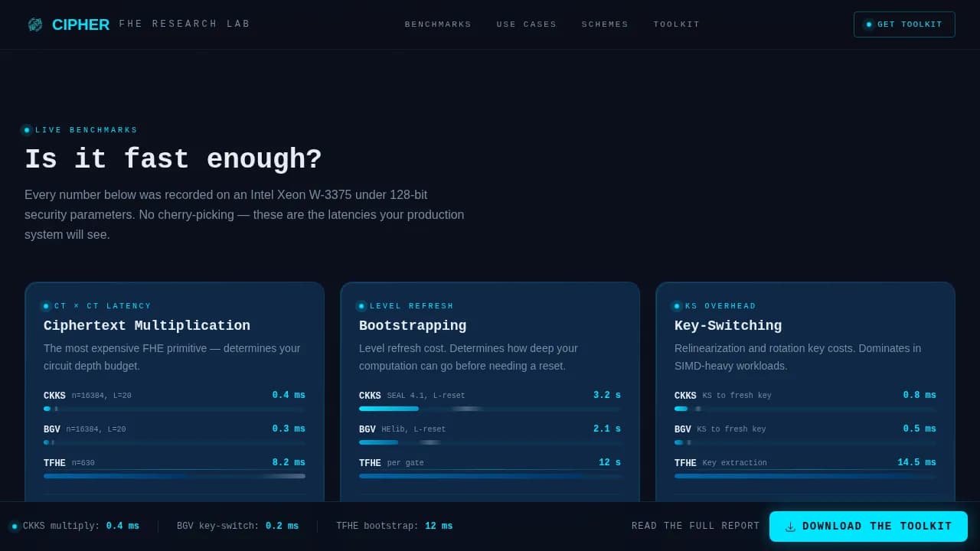
Task: Click the TFHE 12 s value
Action: point(610,463)
